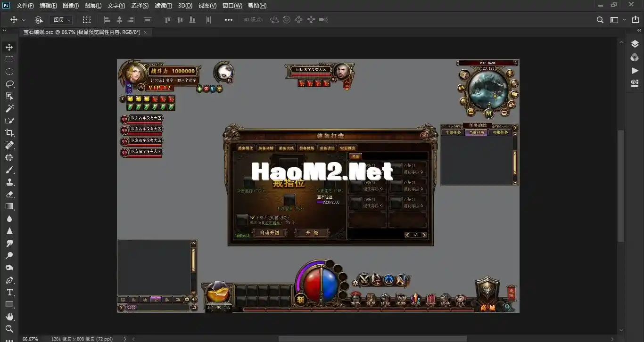Viewport: 644px width, 342px height.
Task: Select the Rectangle shape tool
Action: 9,304
